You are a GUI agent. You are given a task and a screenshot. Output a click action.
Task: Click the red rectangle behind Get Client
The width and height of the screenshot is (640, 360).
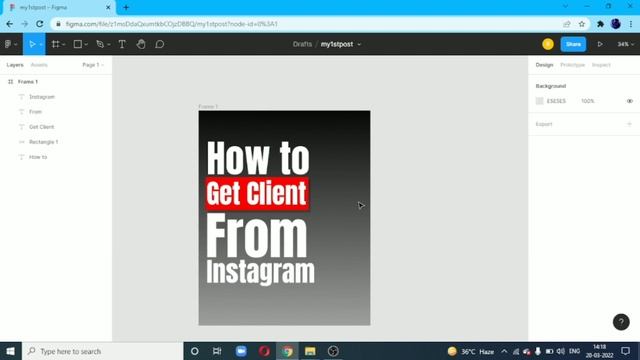pos(257,193)
